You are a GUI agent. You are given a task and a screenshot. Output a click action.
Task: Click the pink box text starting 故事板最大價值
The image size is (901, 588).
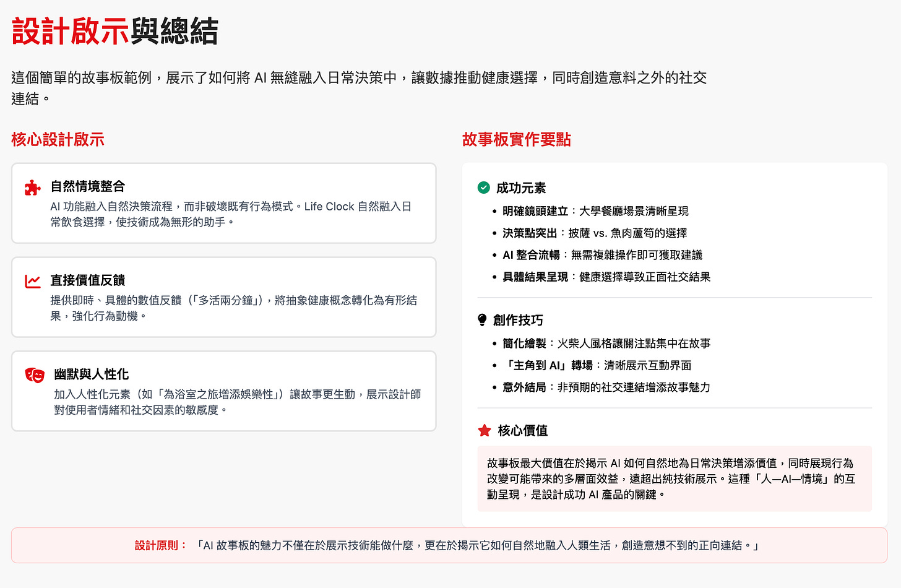click(x=671, y=478)
